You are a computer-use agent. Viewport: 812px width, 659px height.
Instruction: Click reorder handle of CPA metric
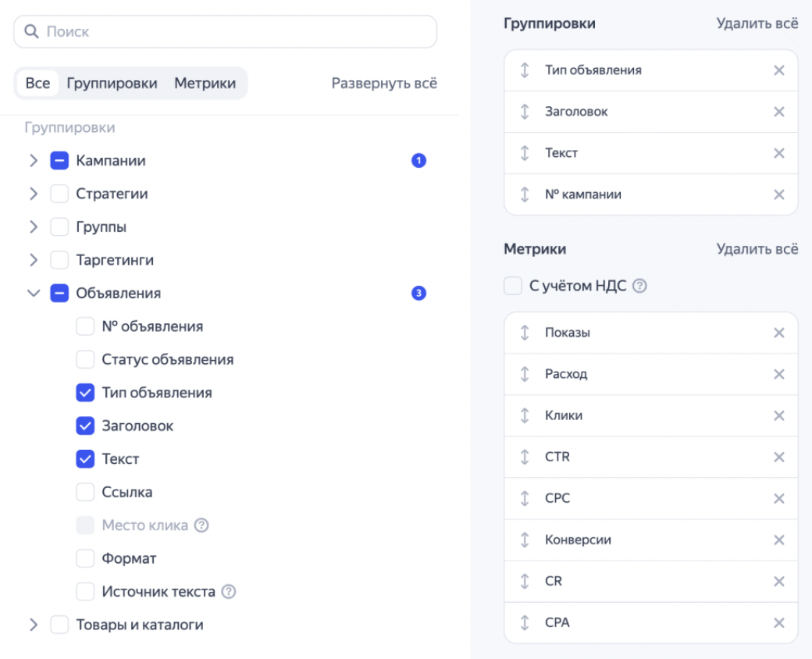525,623
